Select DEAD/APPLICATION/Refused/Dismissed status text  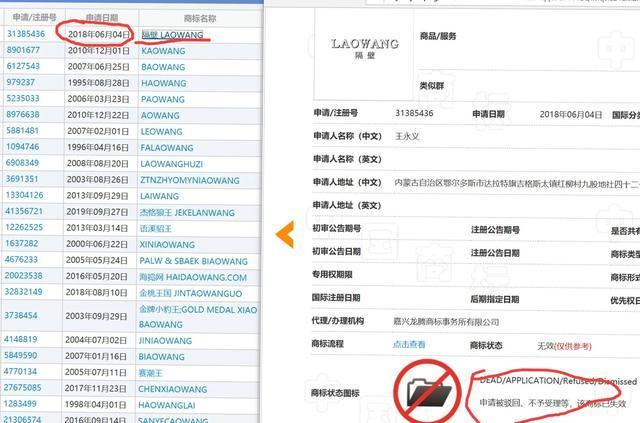(x=558, y=381)
